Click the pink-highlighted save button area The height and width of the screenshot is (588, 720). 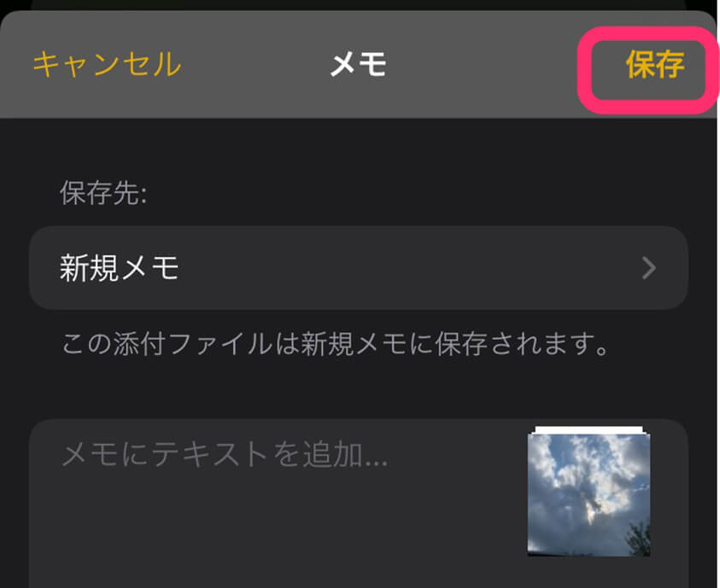click(x=648, y=70)
